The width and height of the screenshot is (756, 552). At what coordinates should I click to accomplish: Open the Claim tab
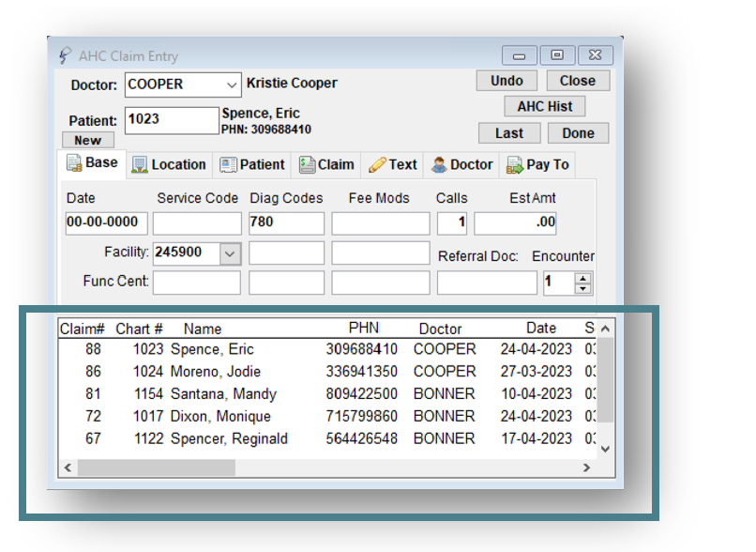(x=326, y=165)
